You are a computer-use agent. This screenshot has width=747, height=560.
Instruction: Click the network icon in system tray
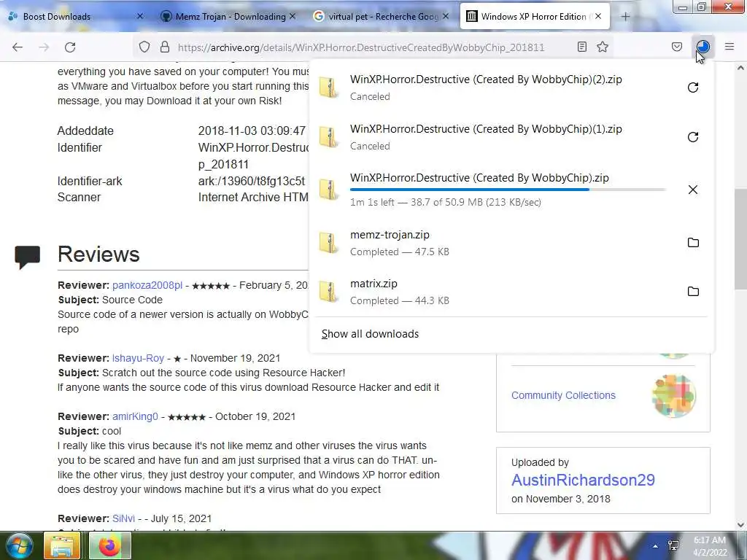pyautogui.click(x=673, y=545)
